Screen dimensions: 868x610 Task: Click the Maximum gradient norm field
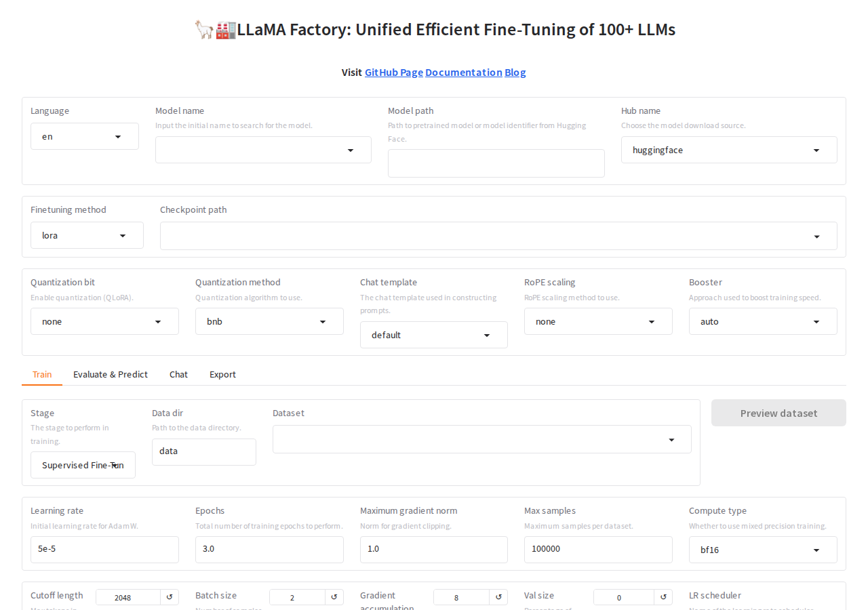pos(434,550)
